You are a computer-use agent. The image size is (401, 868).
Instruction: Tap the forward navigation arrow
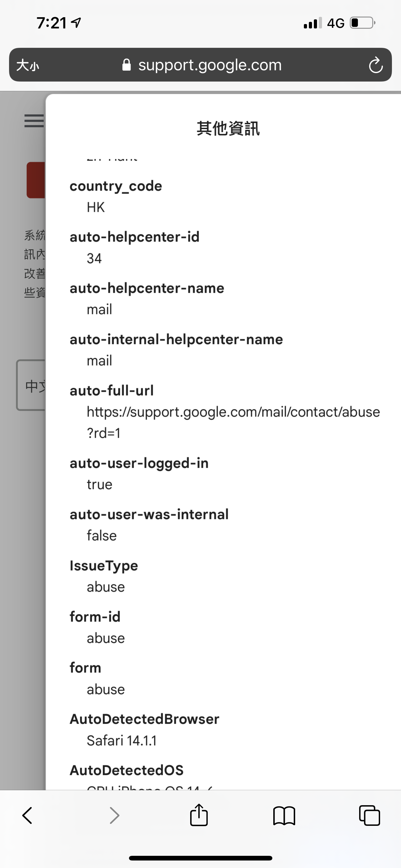[115, 816]
